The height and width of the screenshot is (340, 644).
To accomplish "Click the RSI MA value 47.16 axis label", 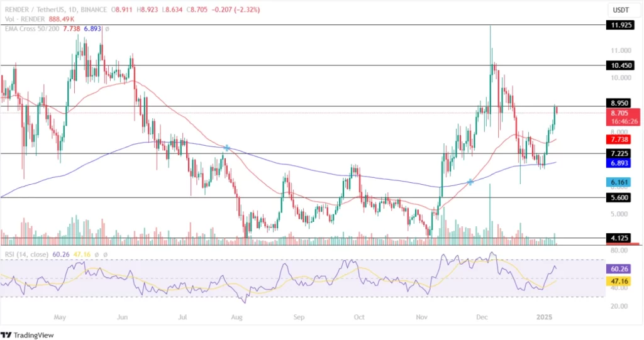I will coord(619,282).
